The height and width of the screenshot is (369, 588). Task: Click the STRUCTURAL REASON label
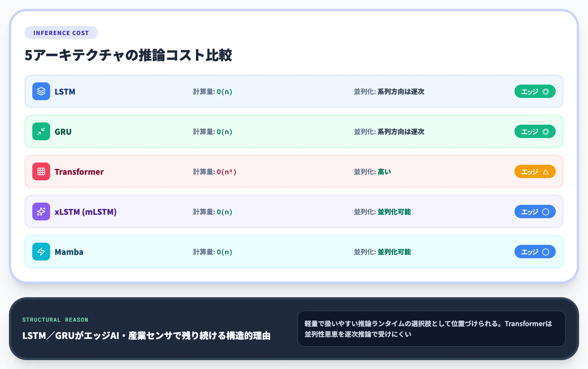(x=55, y=320)
